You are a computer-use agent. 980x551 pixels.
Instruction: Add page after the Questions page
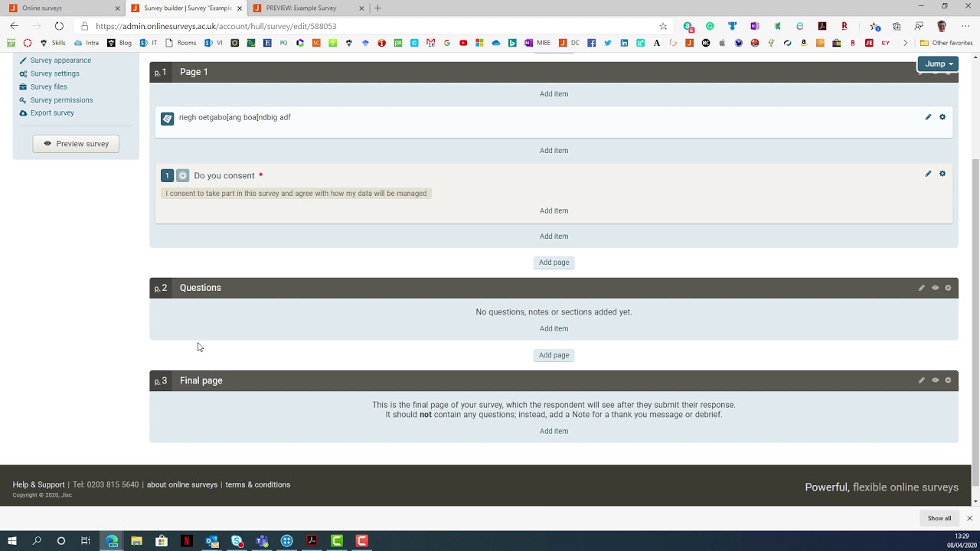[554, 355]
